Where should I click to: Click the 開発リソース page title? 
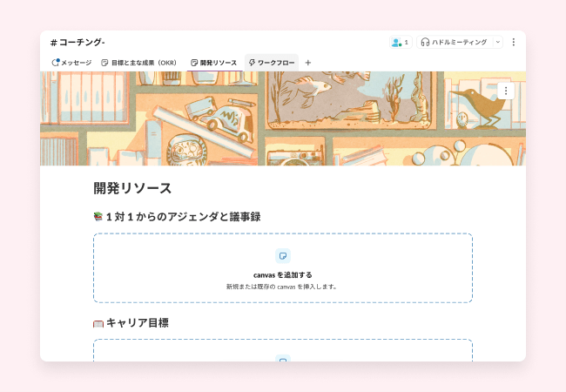(132, 188)
